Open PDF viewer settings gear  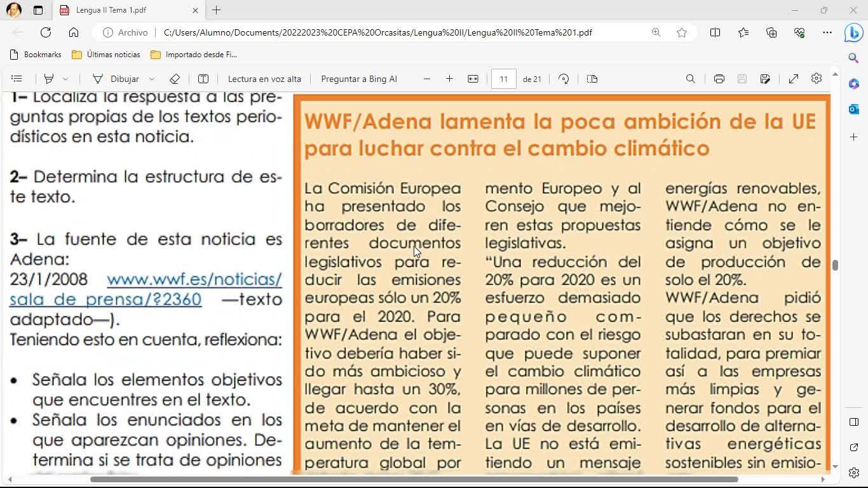pos(817,78)
